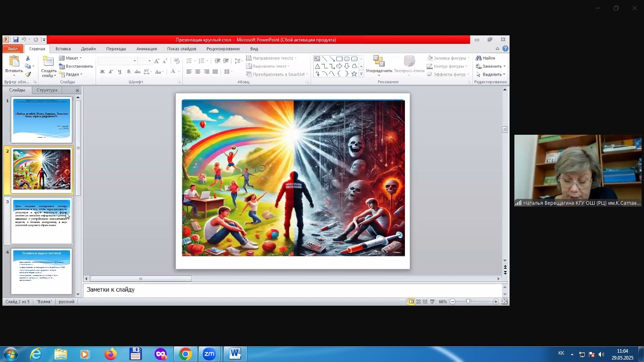
Task: Start slideshow from status bar icon
Action: (x=432, y=302)
